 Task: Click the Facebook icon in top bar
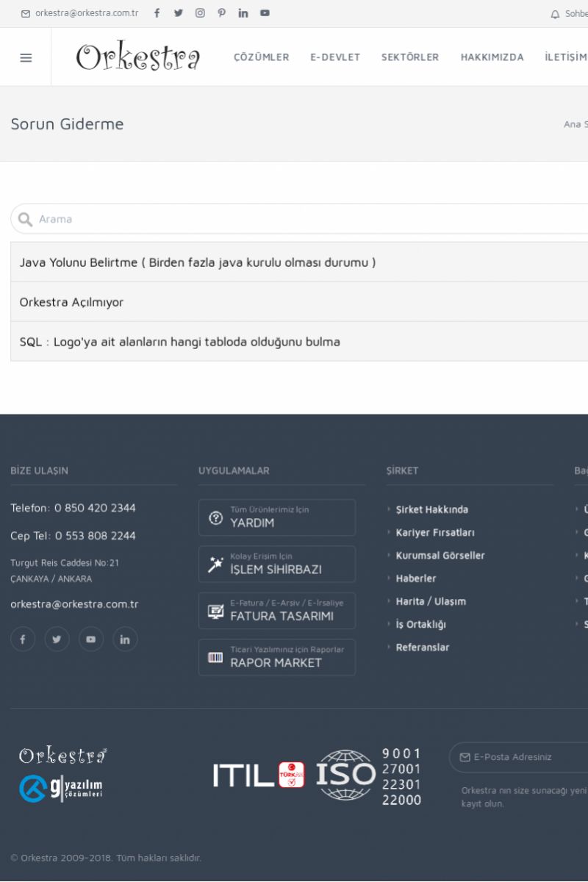coord(157,13)
